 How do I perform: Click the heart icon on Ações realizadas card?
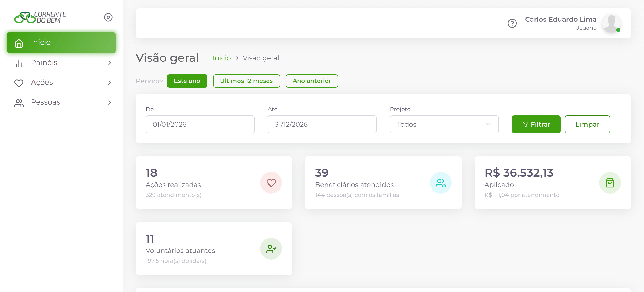271,183
